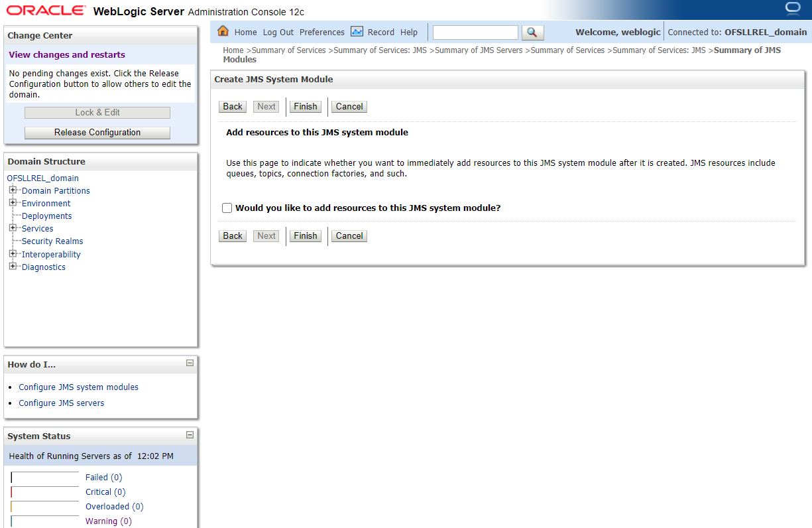This screenshot has height=528, width=812.
Task: Open Configure JMS system modules help link
Action: (78, 387)
